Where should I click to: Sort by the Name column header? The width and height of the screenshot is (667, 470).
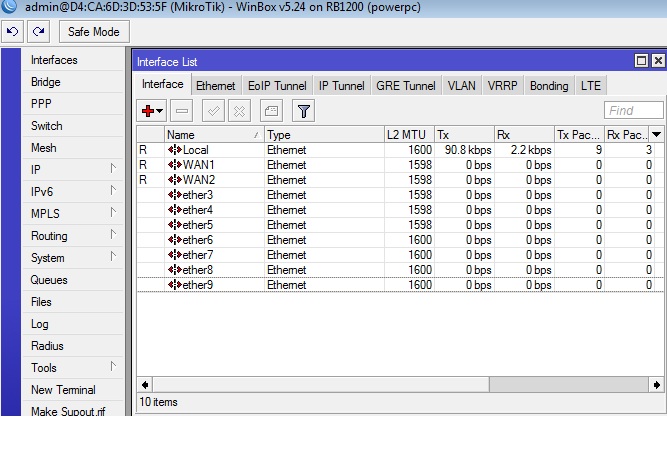click(214, 135)
